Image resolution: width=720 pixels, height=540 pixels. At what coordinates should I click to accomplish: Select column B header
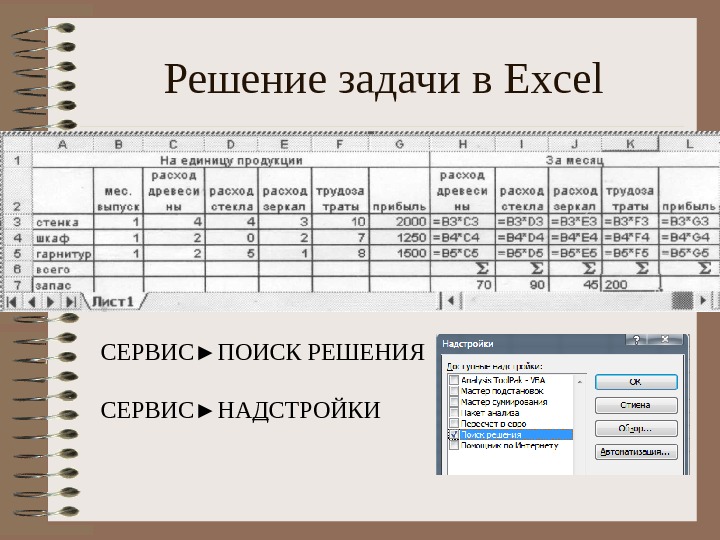[x=118, y=144]
